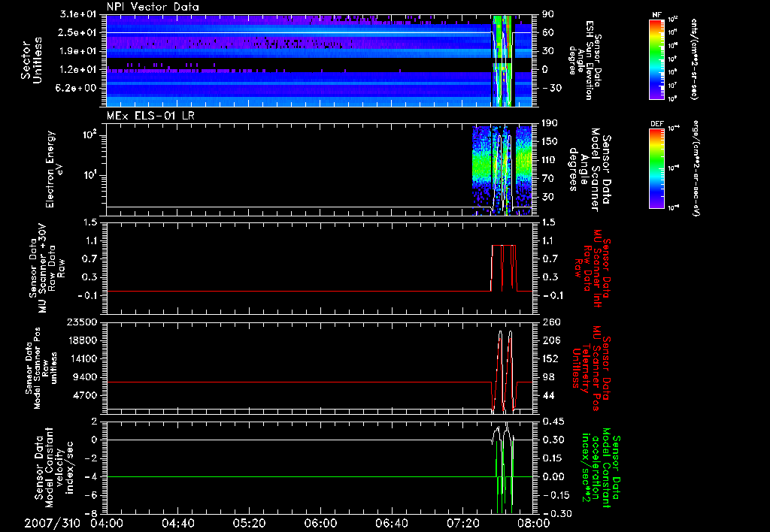Click the '110' scanner angle tick
Viewport: 770px width, 532px height.
tap(550, 160)
